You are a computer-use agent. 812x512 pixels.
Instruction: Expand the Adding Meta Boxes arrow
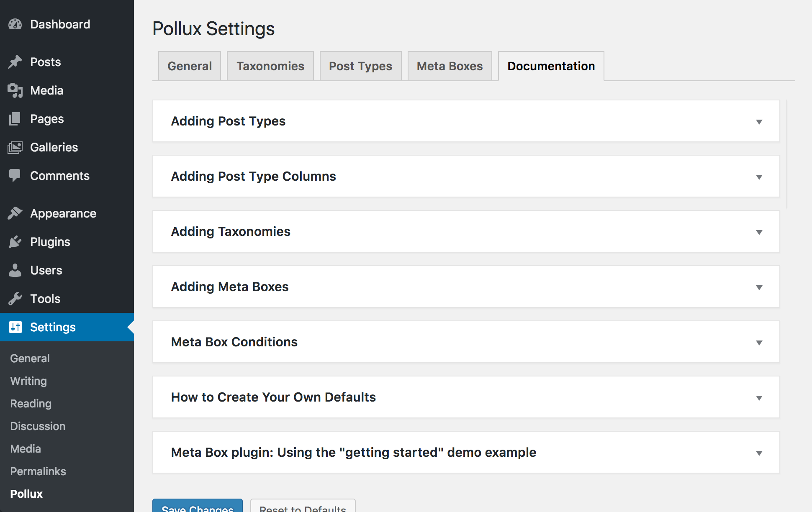[x=759, y=287]
